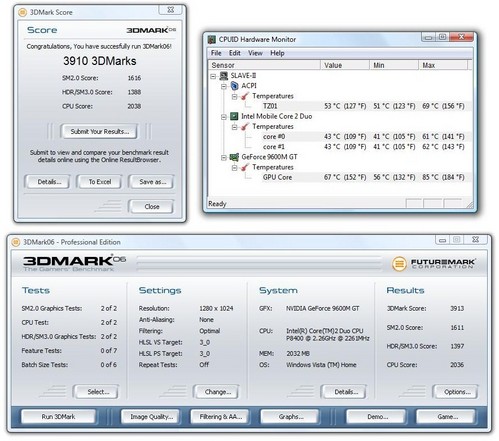Click the Value column header
Screen dimensions: 499x441
point(345,65)
